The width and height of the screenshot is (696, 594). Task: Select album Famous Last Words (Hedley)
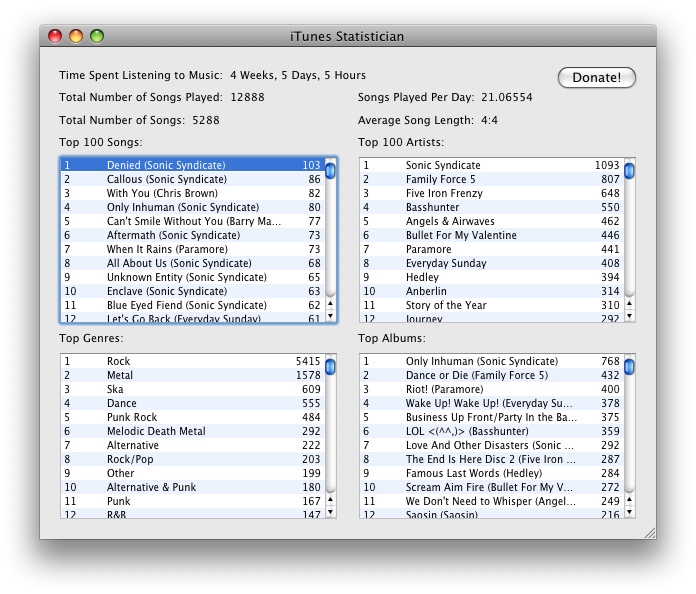coord(492,473)
